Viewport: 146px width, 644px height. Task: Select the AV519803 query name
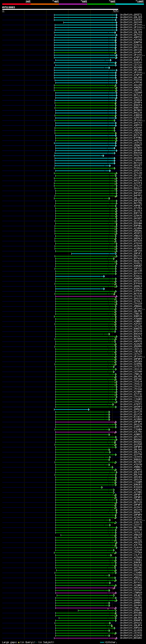point(8,7)
